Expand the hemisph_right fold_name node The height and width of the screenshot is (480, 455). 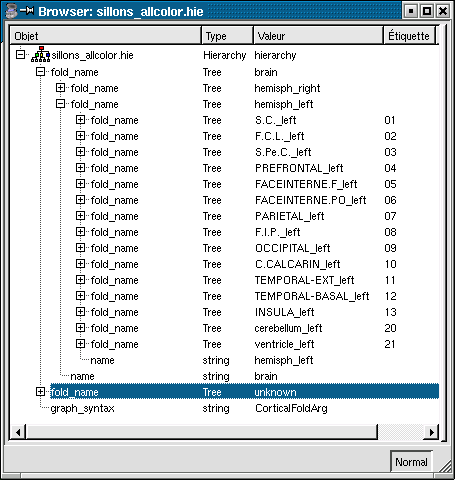click(x=60, y=88)
